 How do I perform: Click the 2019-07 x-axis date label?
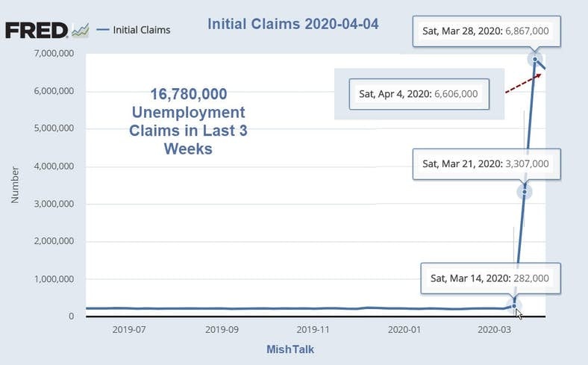[x=128, y=328]
